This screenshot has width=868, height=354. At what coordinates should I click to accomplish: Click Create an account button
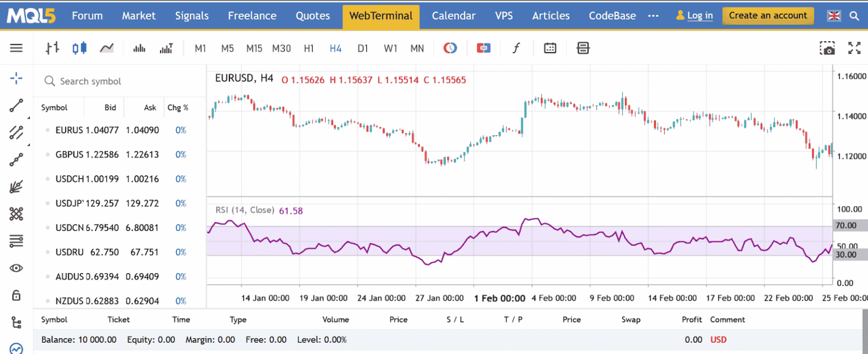(768, 16)
